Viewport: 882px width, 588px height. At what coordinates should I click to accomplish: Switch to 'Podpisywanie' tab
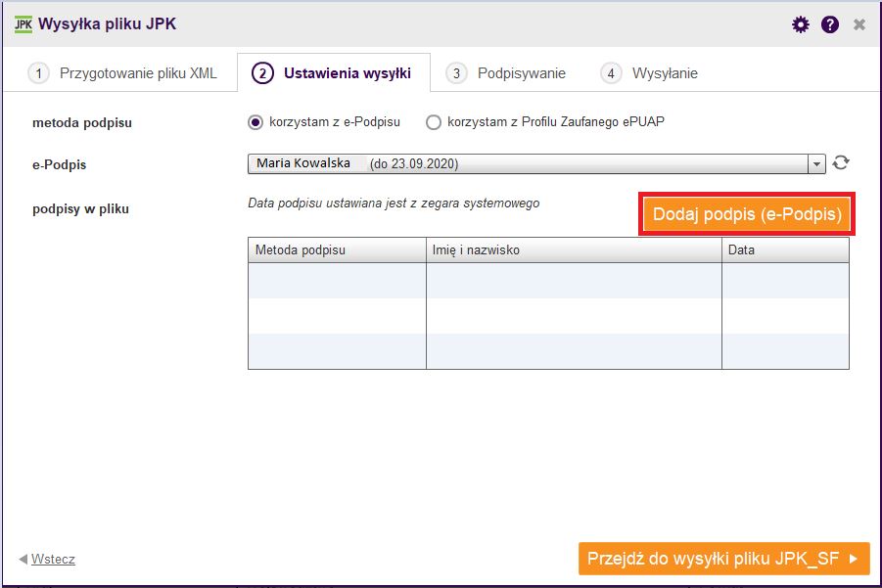522,73
